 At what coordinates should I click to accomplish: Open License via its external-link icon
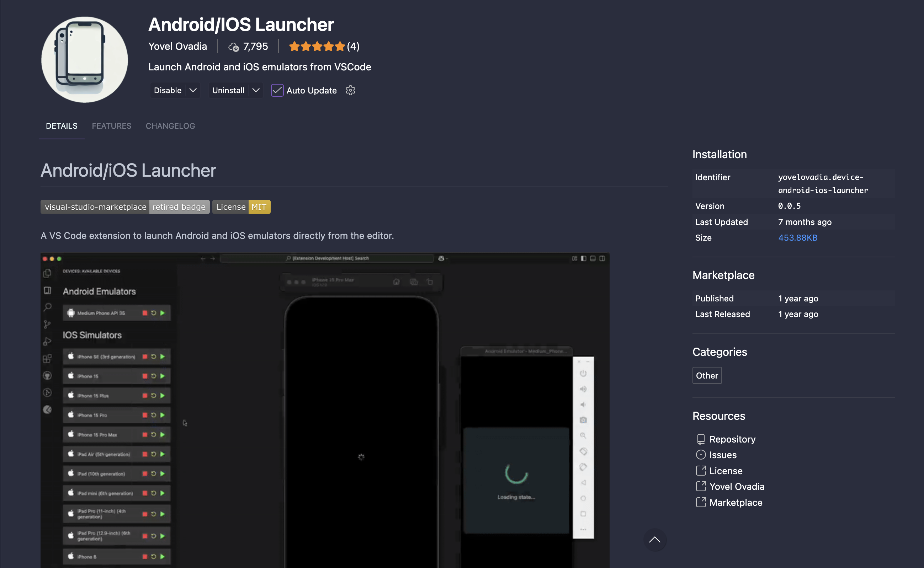701,471
